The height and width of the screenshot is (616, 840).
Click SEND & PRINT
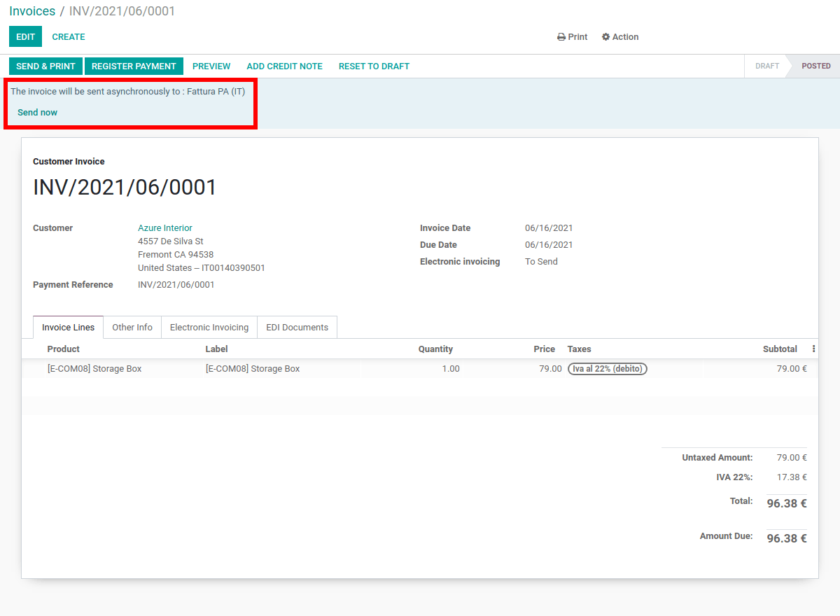pos(45,66)
